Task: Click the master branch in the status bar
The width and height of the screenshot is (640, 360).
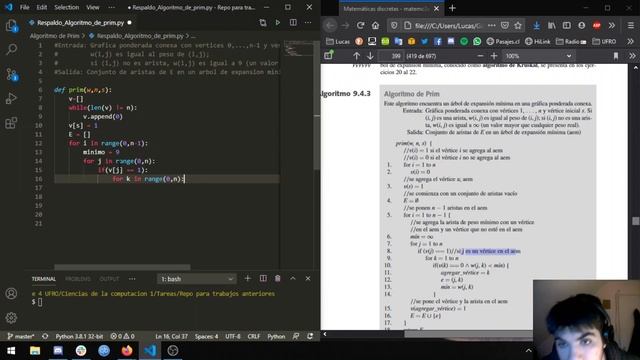Action: 21,336
